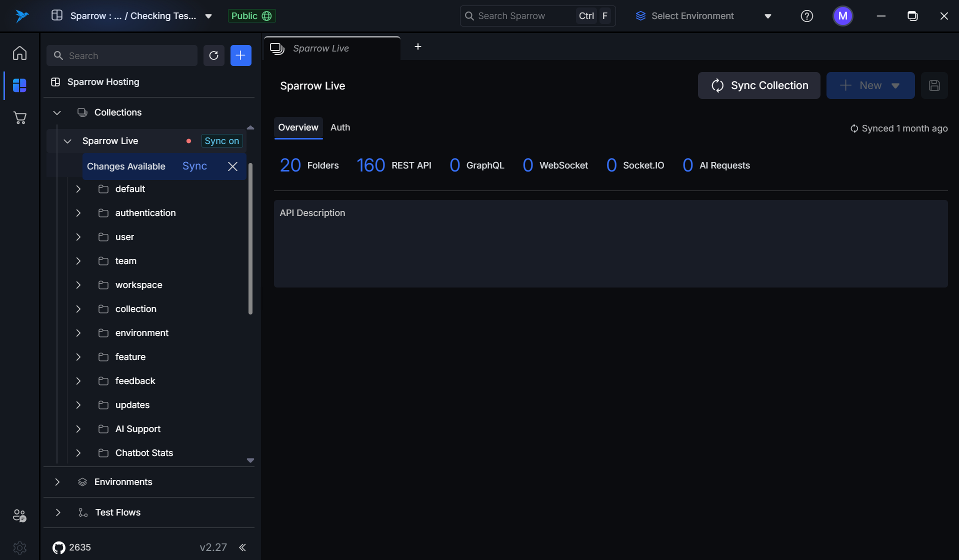
Task: Click the help question mark icon
Action: point(806,16)
